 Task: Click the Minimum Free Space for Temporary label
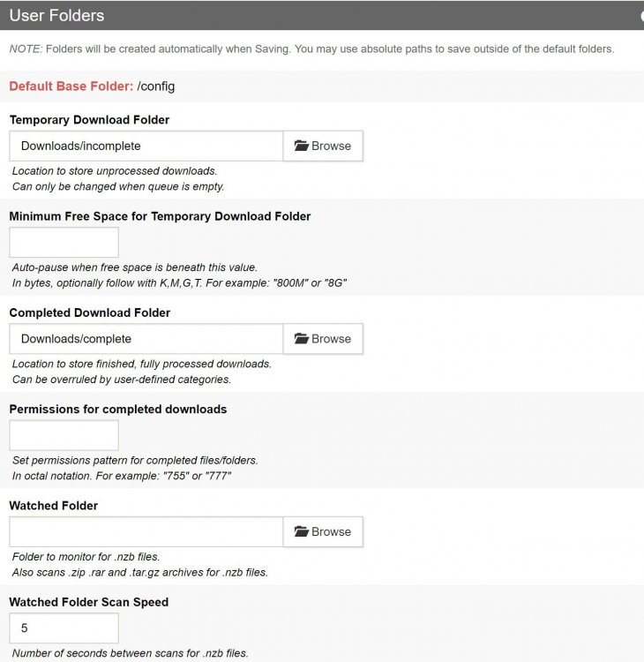coord(160,216)
